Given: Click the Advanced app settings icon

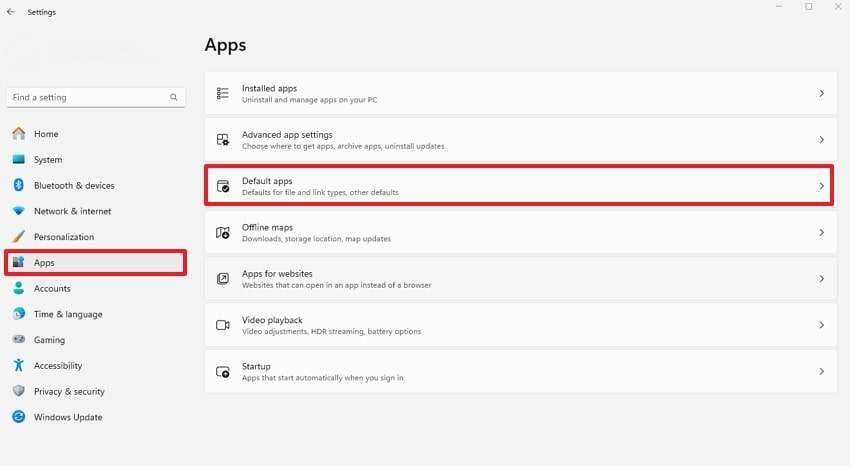Looking at the screenshot, I should tap(223, 140).
